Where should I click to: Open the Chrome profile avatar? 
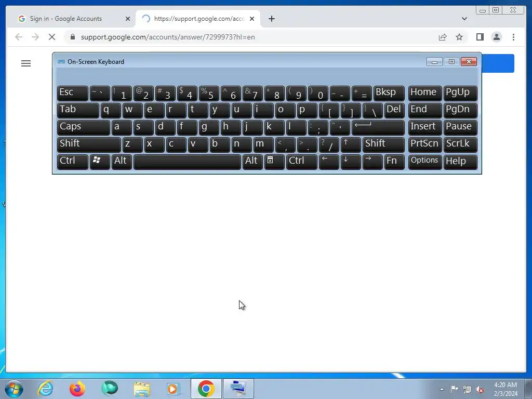(496, 37)
